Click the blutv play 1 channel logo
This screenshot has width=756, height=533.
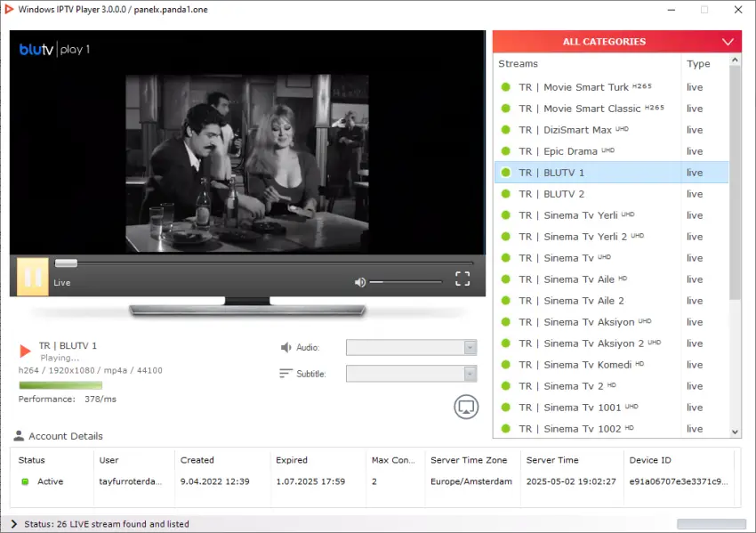tap(54, 49)
